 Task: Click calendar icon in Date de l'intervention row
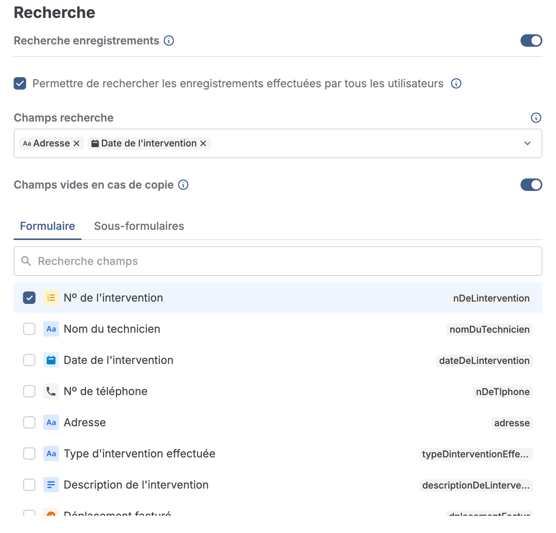click(x=51, y=360)
